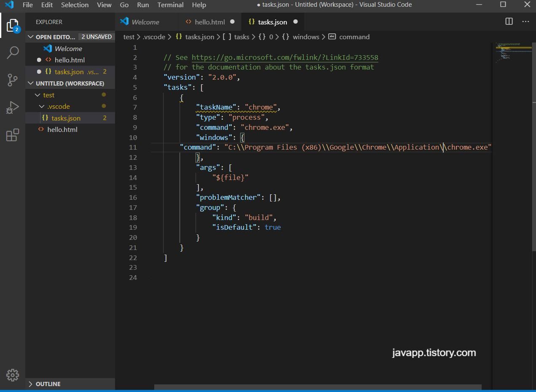The image size is (536, 392).
Task: Open the Extensions view icon
Action: pyautogui.click(x=13, y=135)
